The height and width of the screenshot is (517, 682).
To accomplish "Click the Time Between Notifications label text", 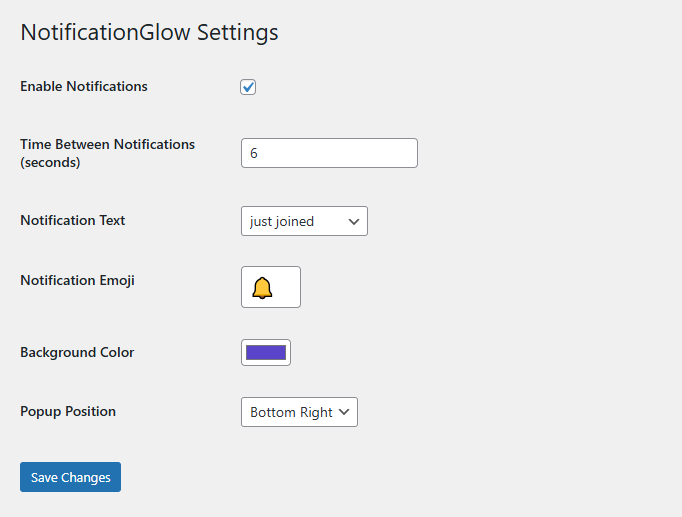I will (107, 144).
